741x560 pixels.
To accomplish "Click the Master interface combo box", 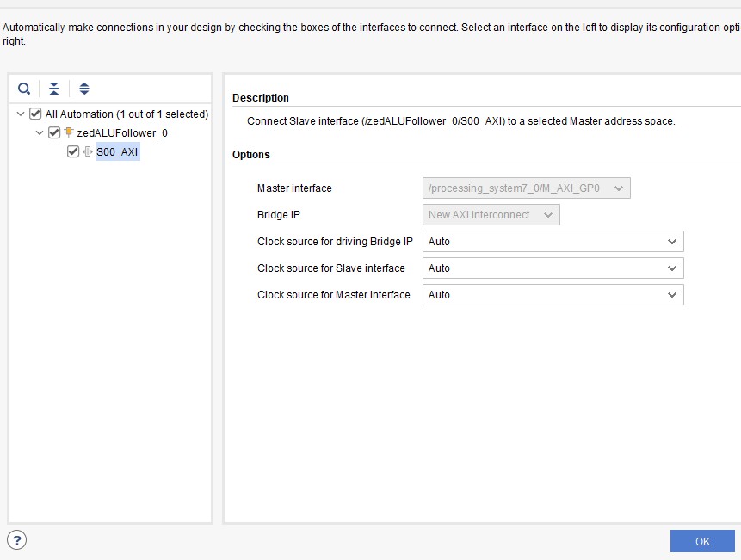I will (526, 188).
